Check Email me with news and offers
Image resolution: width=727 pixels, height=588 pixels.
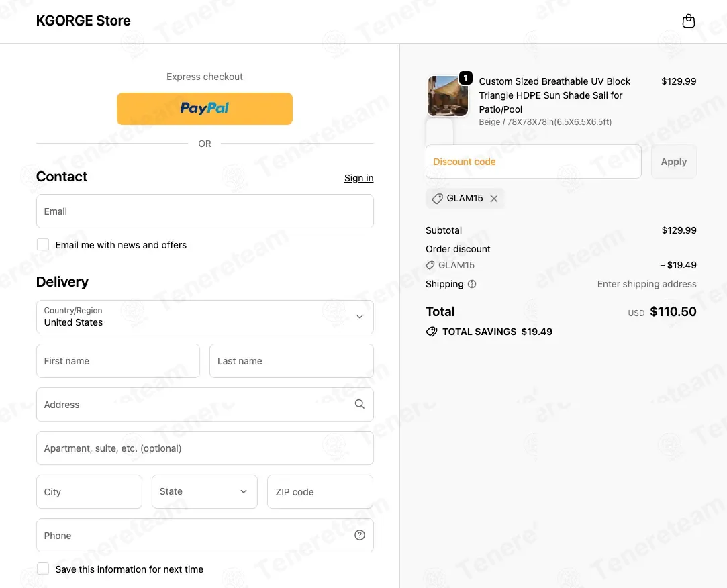[x=43, y=244]
